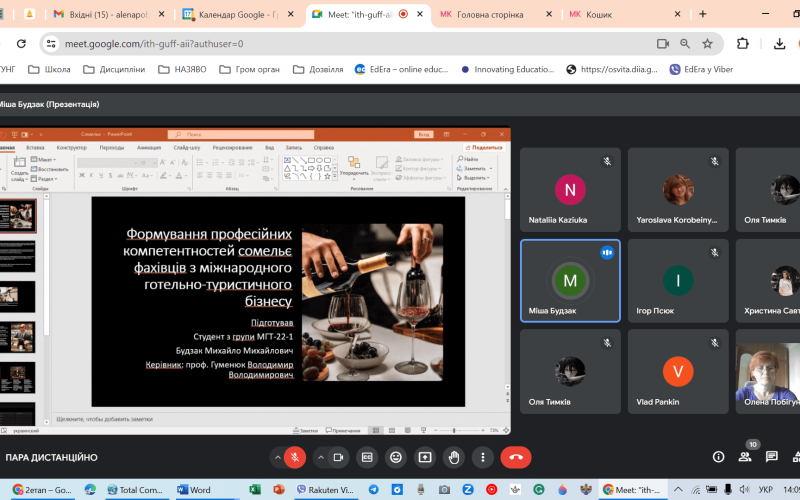
Task: Open Конструктор ribbon tab in PowerPoint
Action: point(71,147)
